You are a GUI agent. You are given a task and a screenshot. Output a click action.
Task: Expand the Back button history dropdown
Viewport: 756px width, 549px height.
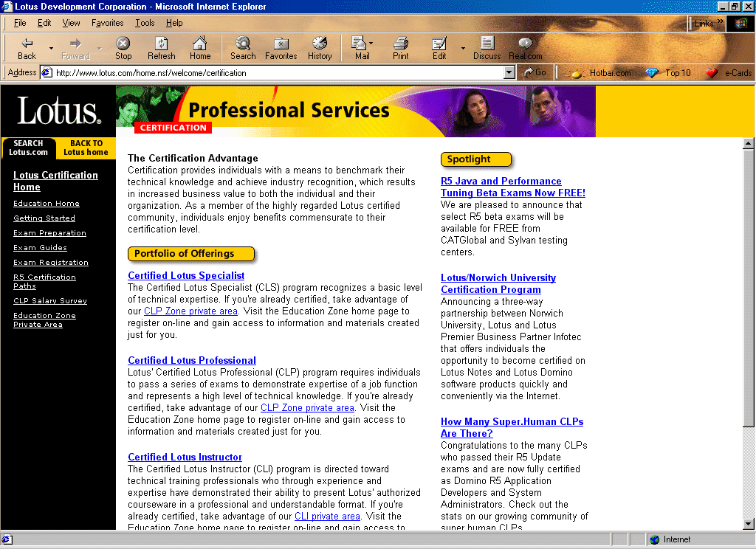coord(51,48)
